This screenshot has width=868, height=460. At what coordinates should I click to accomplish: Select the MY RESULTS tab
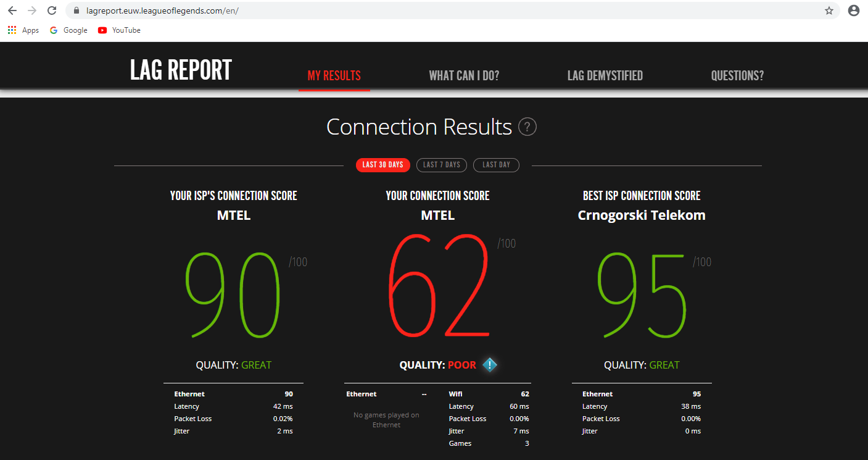[334, 76]
